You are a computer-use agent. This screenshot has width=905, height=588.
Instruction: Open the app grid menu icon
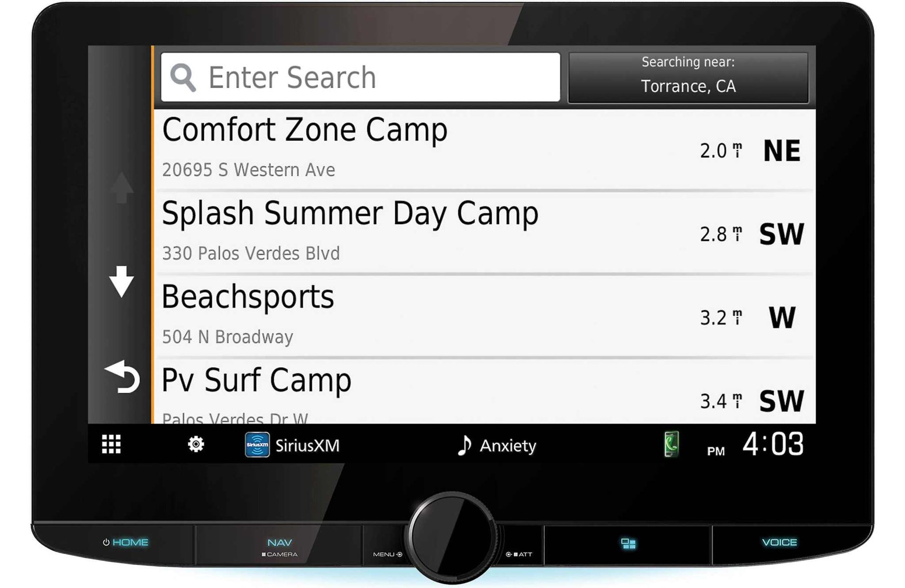[x=111, y=444]
